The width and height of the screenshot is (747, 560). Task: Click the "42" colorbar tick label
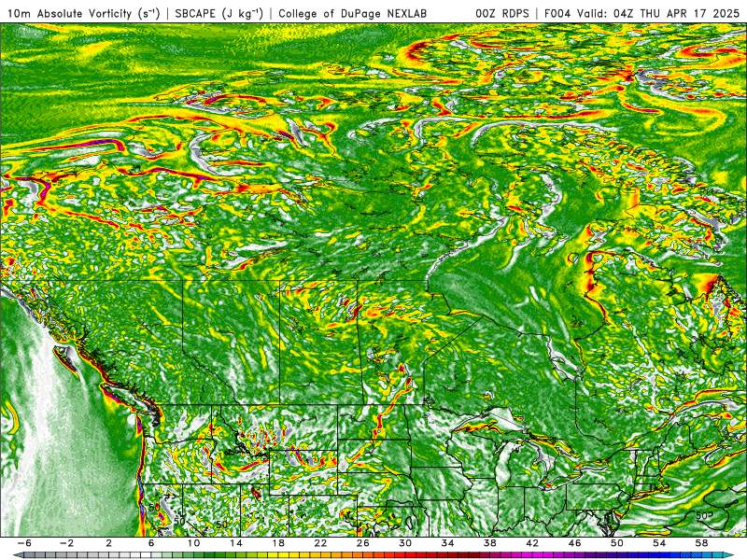[x=532, y=543]
